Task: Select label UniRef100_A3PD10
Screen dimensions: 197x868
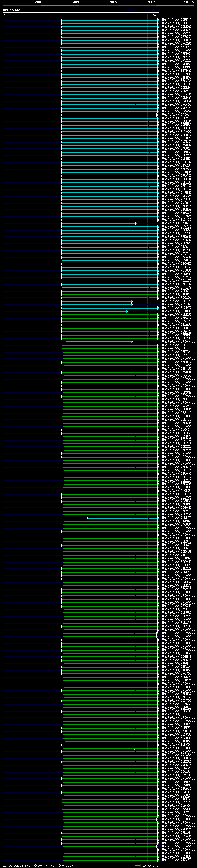Action: click(177, 328)
